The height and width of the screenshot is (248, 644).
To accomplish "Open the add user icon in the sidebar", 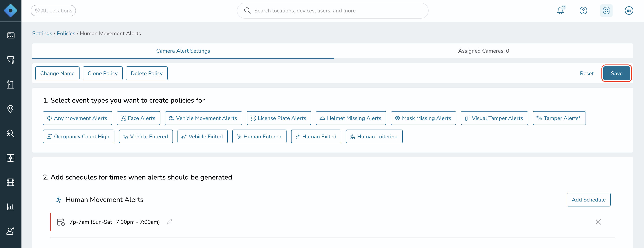I will click(11, 231).
